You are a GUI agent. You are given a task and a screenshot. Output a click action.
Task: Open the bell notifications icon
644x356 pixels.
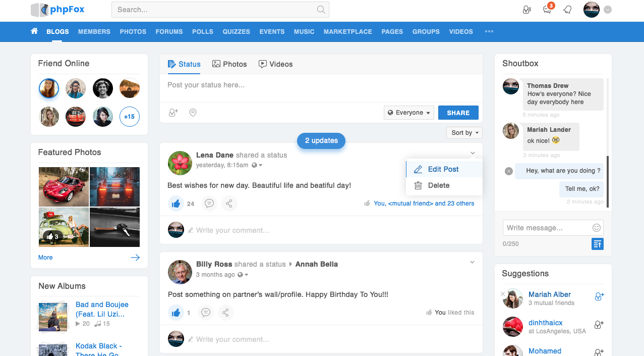(x=567, y=10)
